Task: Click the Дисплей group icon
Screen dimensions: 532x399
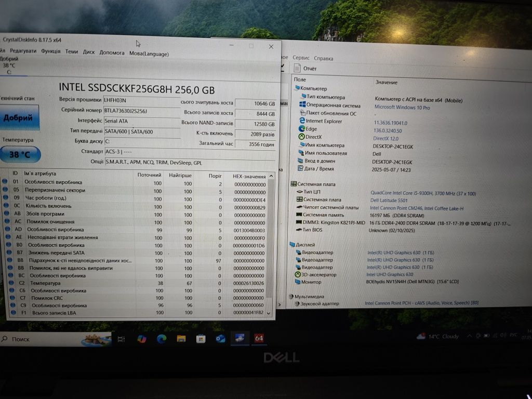Action: (292, 244)
